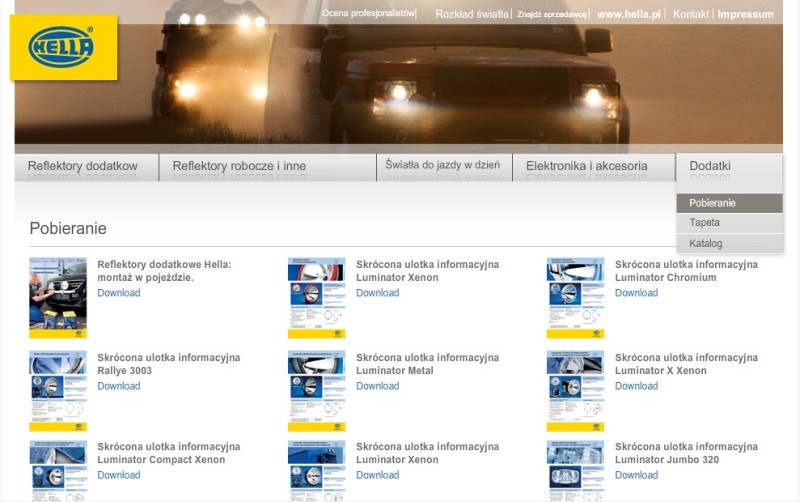This screenshot has width=800, height=502.
Task: Click title text 'Rallye 3003'
Action: [x=124, y=371]
